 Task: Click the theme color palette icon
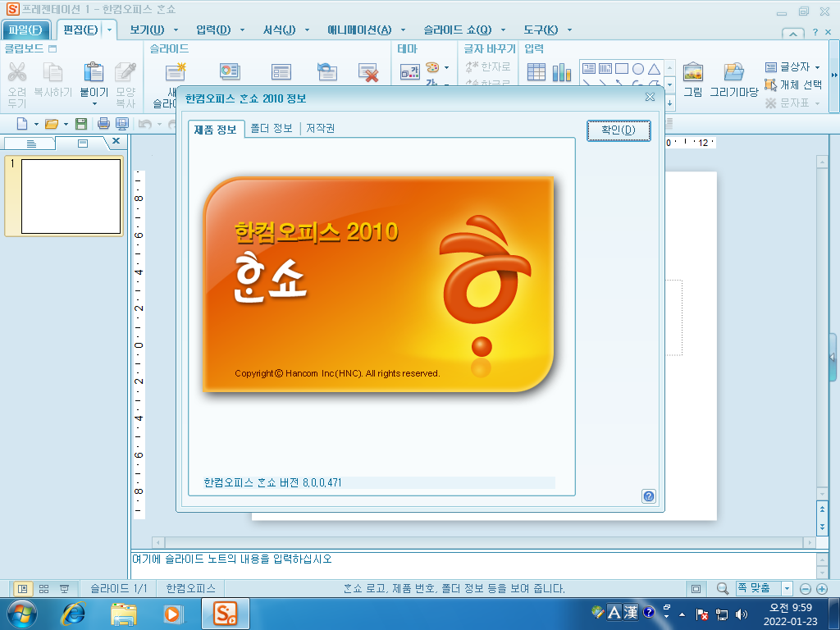tap(432, 67)
